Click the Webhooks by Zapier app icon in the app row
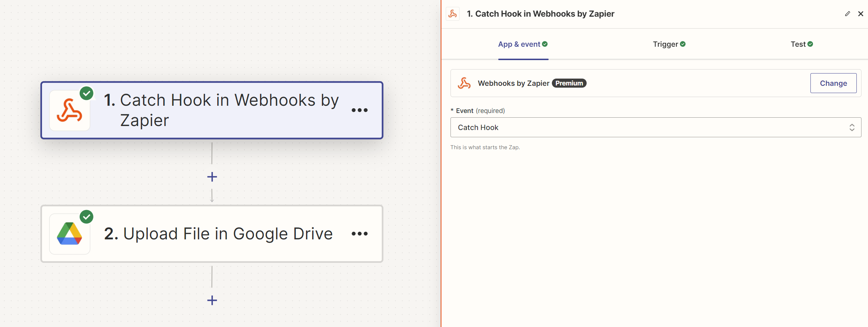 click(464, 83)
